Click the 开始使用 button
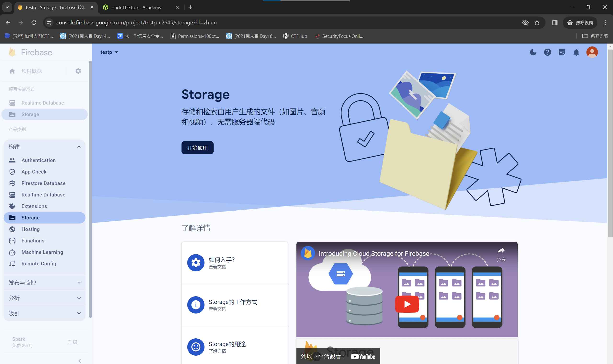Viewport: 613px width, 364px height. tap(197, 148)
